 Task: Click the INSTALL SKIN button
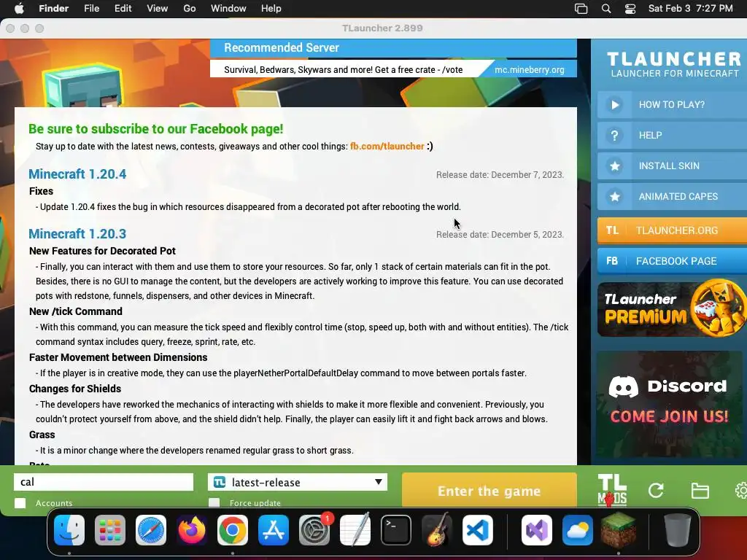point(672,166)
